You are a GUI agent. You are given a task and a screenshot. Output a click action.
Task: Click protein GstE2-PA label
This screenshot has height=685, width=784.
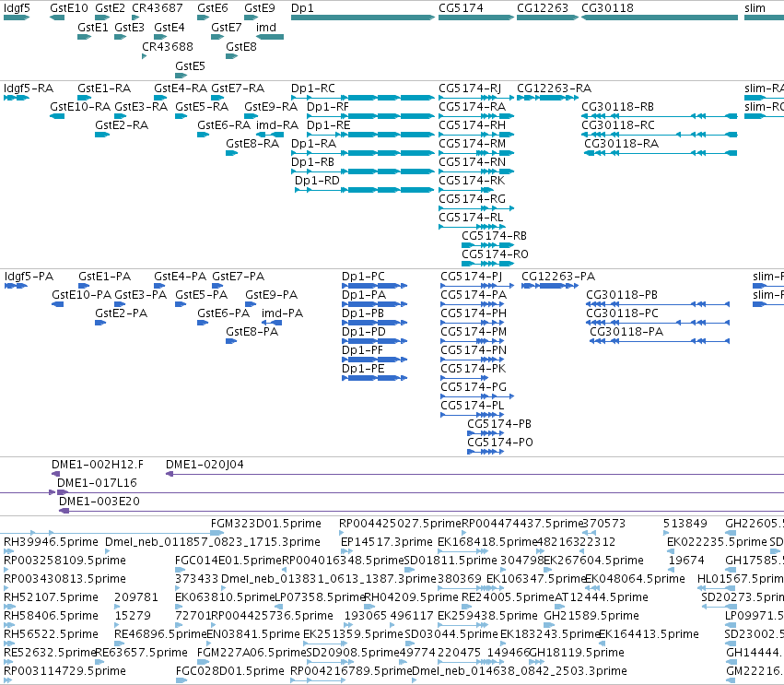[121, 313]
